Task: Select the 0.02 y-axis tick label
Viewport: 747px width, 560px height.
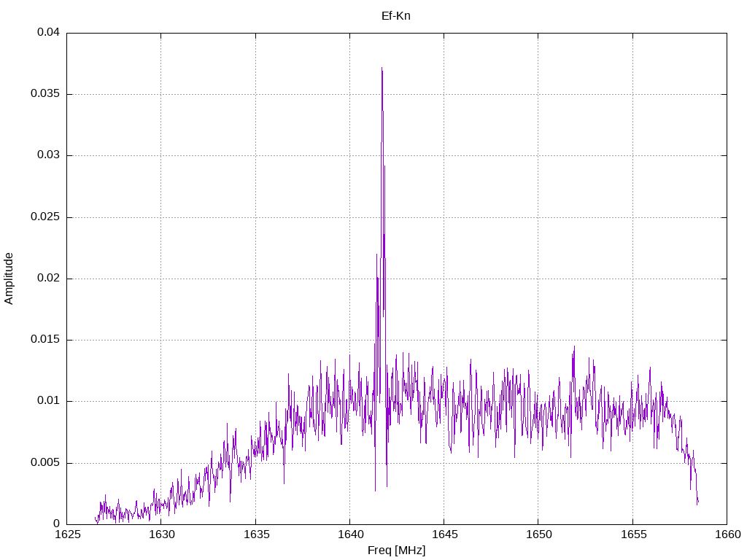Action: pyautogui.click(x=48, y=279)
